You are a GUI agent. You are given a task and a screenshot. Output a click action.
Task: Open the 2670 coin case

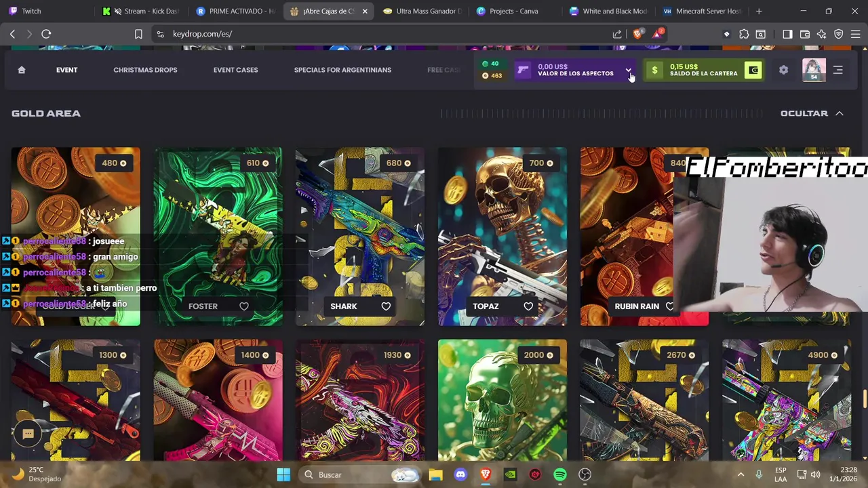tap(644, 400)
